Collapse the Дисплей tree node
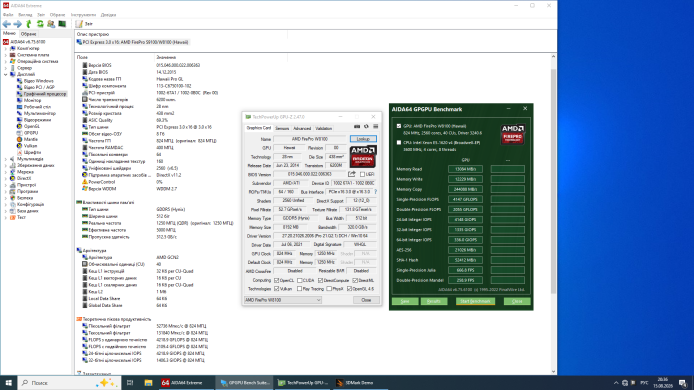694x390 pixels. click(6, 74)
